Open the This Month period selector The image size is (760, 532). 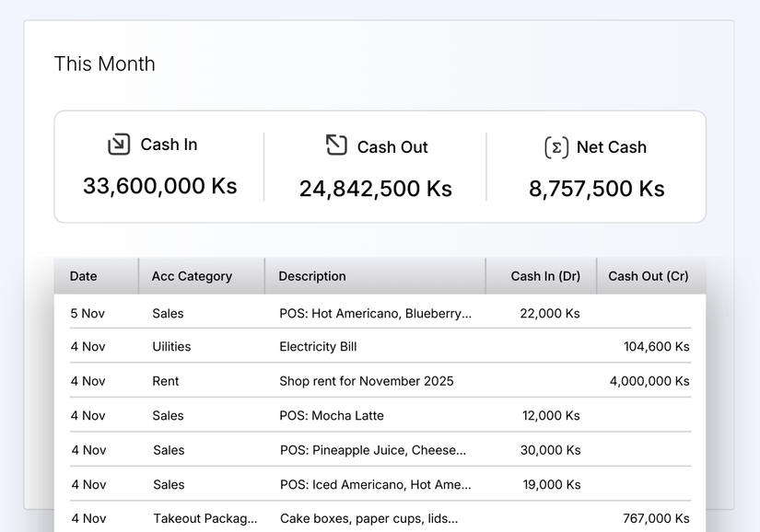click(104, 64)
